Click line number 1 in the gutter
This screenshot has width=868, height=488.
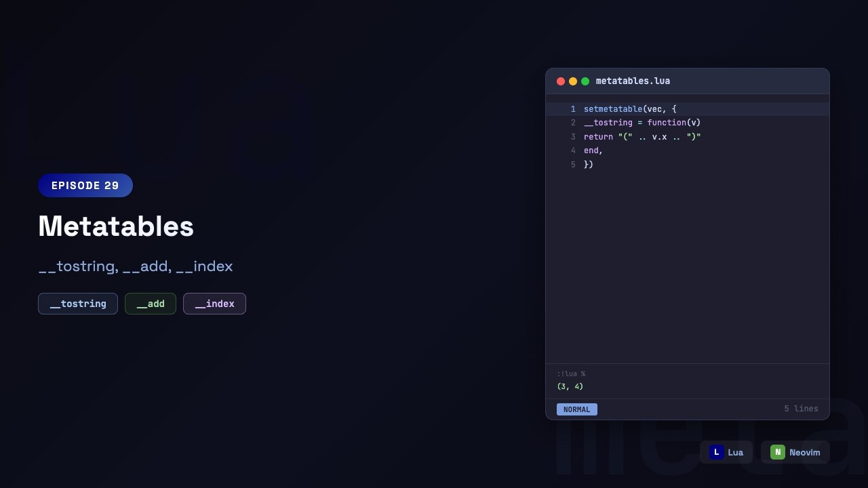pyautogui.click(x=573, y=109)
